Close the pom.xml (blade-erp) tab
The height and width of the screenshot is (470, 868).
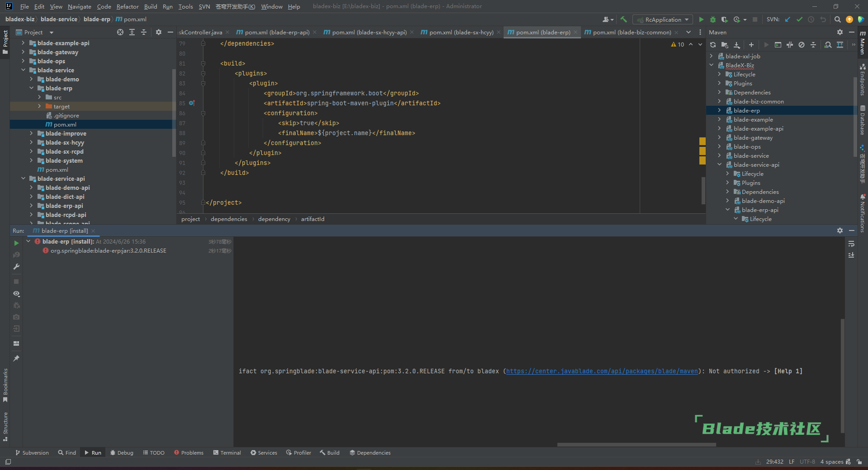point(576,32)
